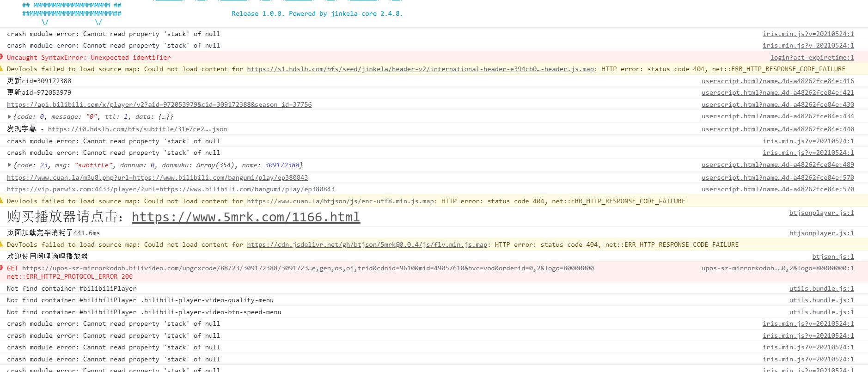The height and width of the screenshot is (372, 868).
Task: Open the login?act=expiretime:1 source link
Action: point(812,57)
